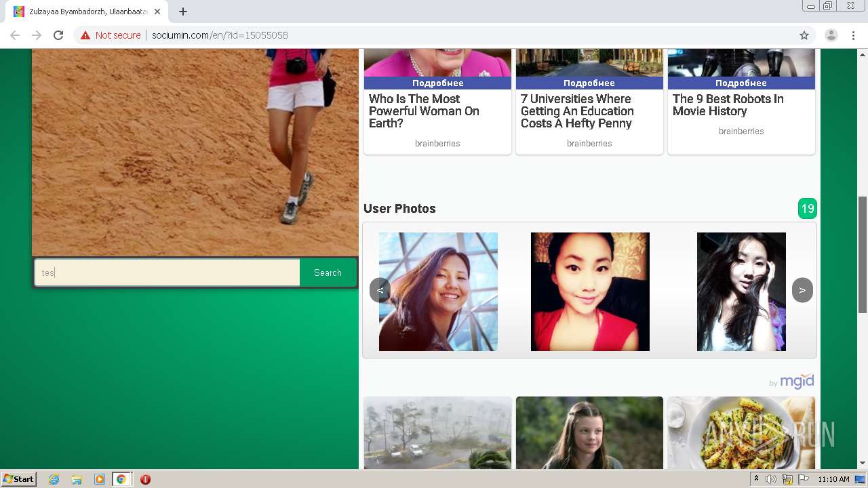This screenshot has height=488, width=868.
Task: Go back with the browser back arrow
Action: click(15, 35)
